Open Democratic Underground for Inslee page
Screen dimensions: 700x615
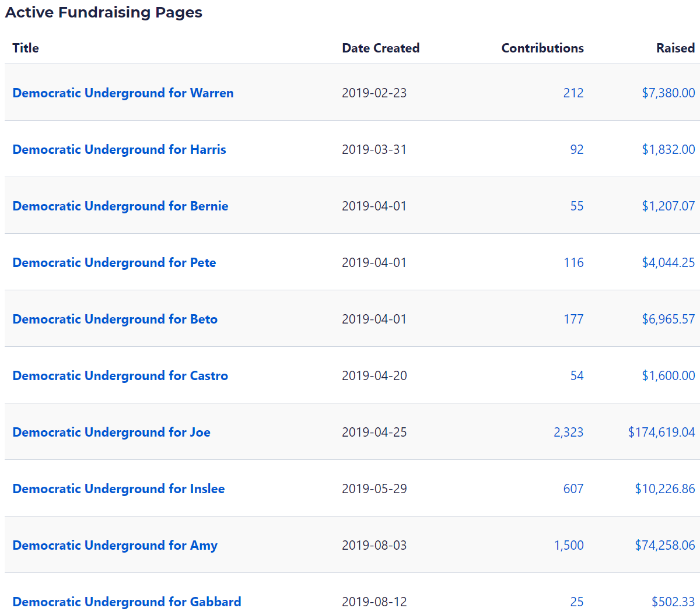coord(118,489)
